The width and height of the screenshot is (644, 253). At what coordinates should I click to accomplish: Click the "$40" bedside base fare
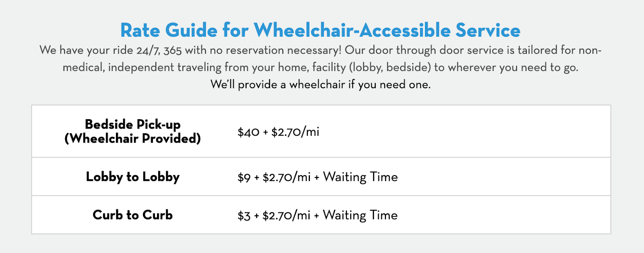point(248,132)
